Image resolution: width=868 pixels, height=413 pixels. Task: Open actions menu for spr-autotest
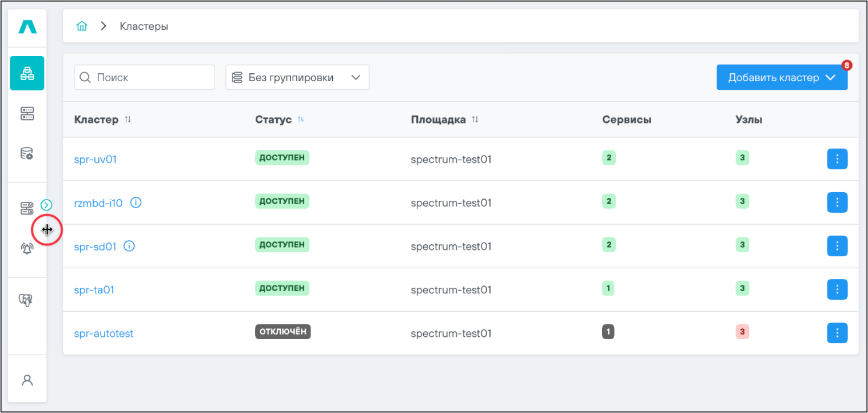[837, 333]
